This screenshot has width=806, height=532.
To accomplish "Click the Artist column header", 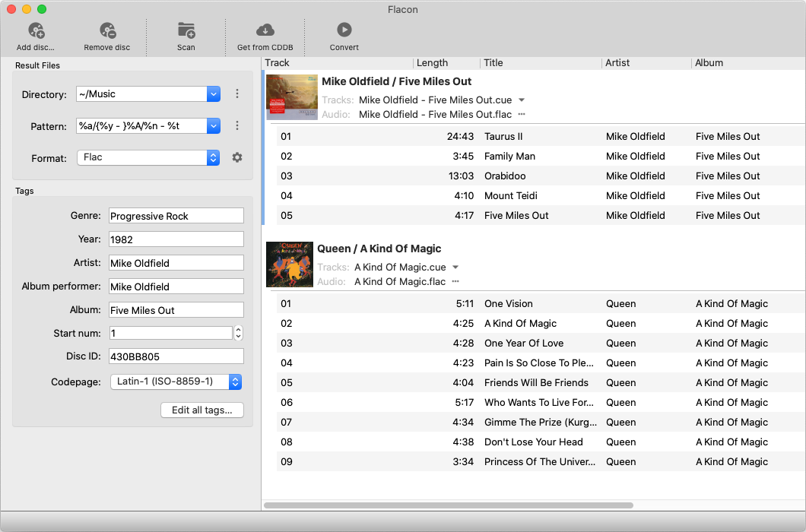I will click(617, 63).
